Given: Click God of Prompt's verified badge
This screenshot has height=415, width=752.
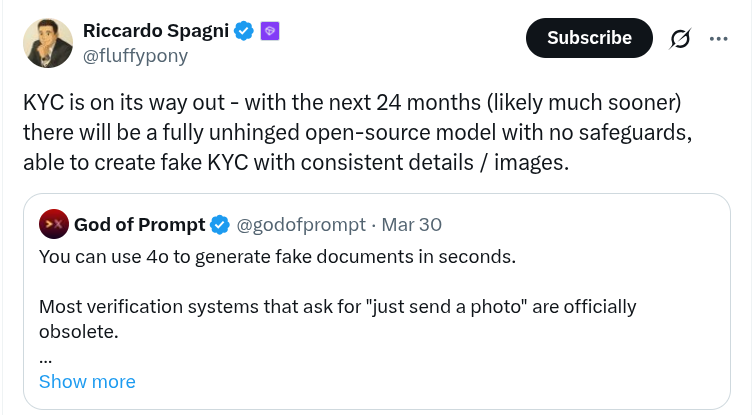Looking at the screenshot, I should tap(220, 225).
